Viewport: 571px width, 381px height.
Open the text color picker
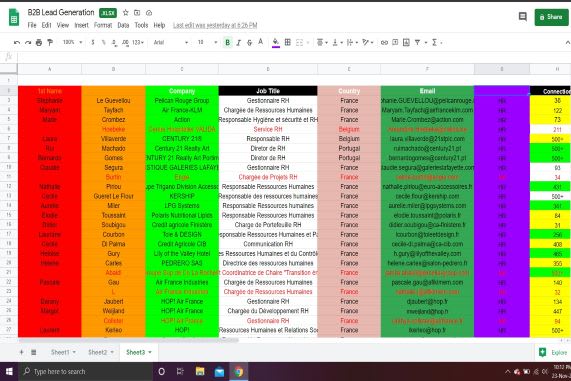260,42
